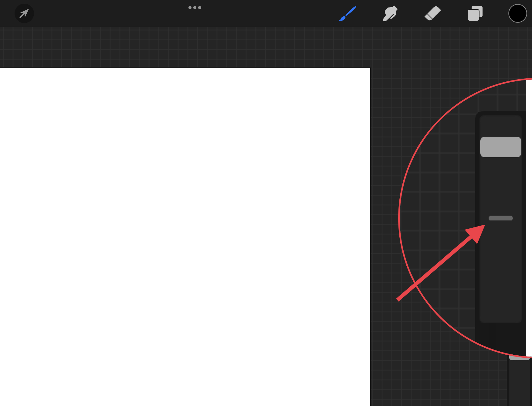Open the three-dot menu at top center

[x=195, y=8]
